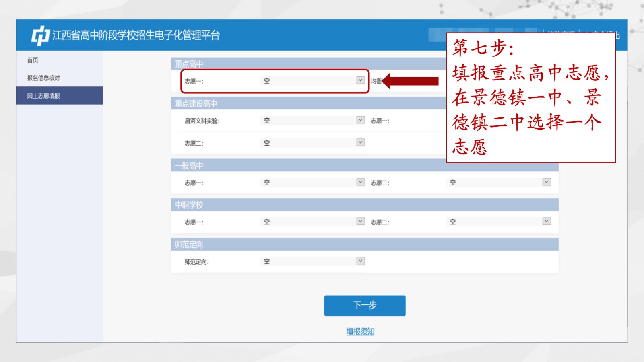
Task: Open 报名信息核对 in the sidebar
Action: click(x=43, y=78)
